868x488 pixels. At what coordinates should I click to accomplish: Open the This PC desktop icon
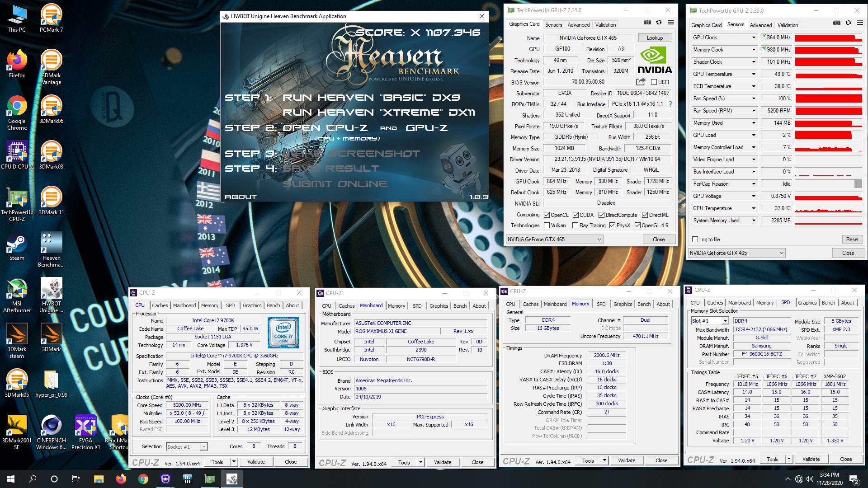tap(17, 18)
